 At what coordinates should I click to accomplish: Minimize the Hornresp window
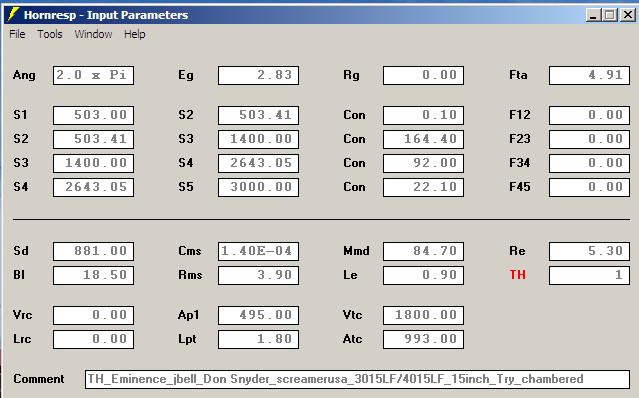(x=593, y=15)
